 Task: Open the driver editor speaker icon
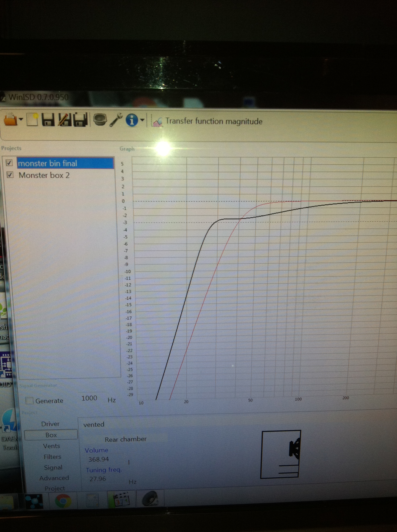(100, 119)
